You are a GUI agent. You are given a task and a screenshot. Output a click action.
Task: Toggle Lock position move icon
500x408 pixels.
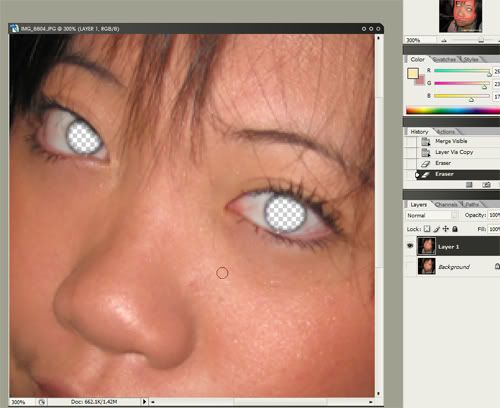click(446, 229)
